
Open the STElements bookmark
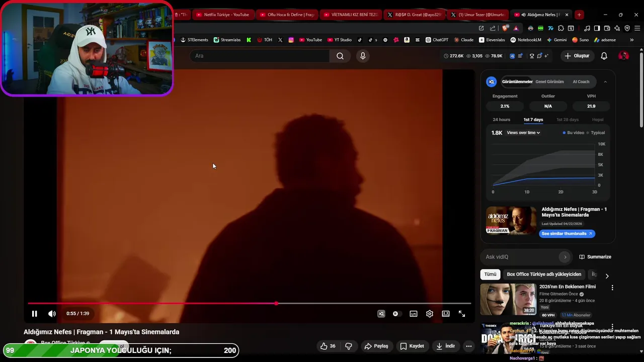(x=194, y=40)
